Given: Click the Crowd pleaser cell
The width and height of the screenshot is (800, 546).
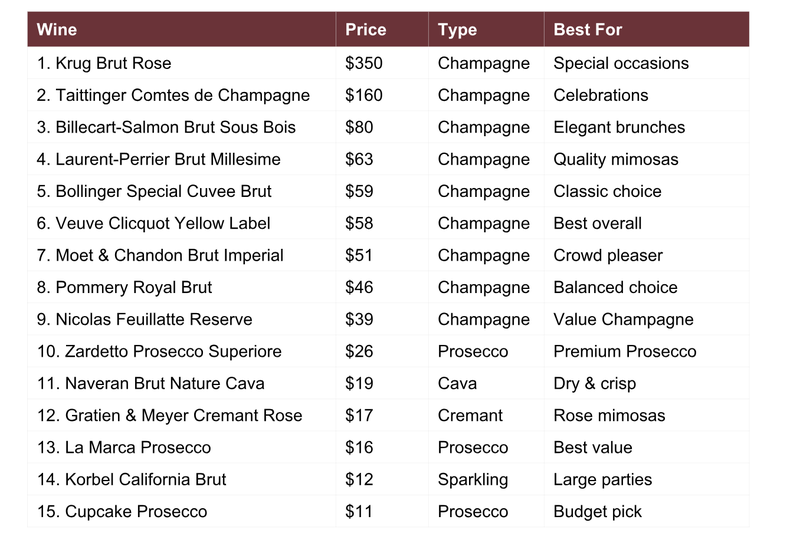Looking at the screenshot, I should [608, 255].
